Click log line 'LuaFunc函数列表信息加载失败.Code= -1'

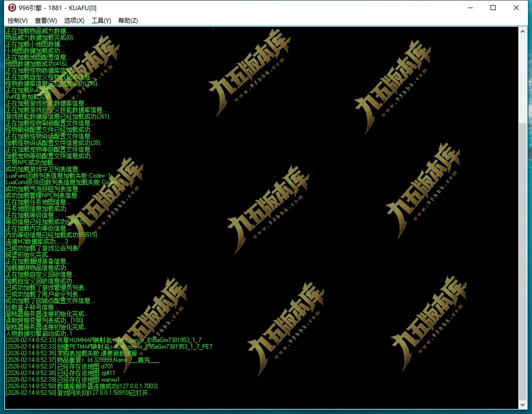pyautogui.click(x=58, y=176)
